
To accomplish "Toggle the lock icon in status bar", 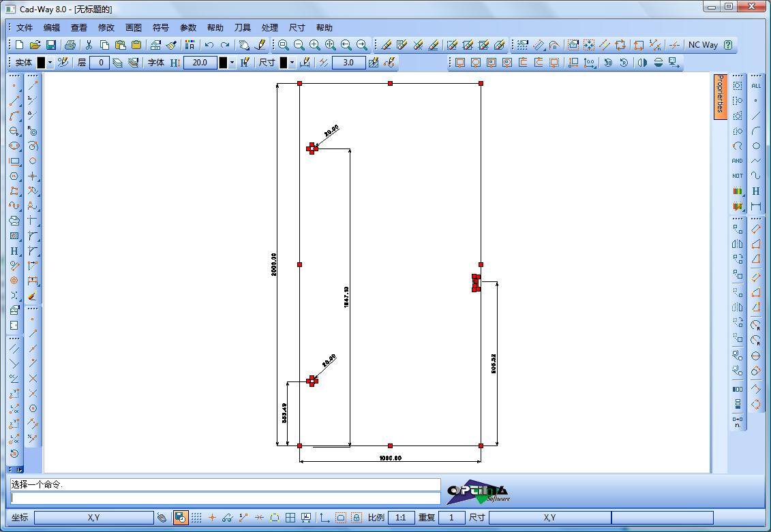I will 357,517.
